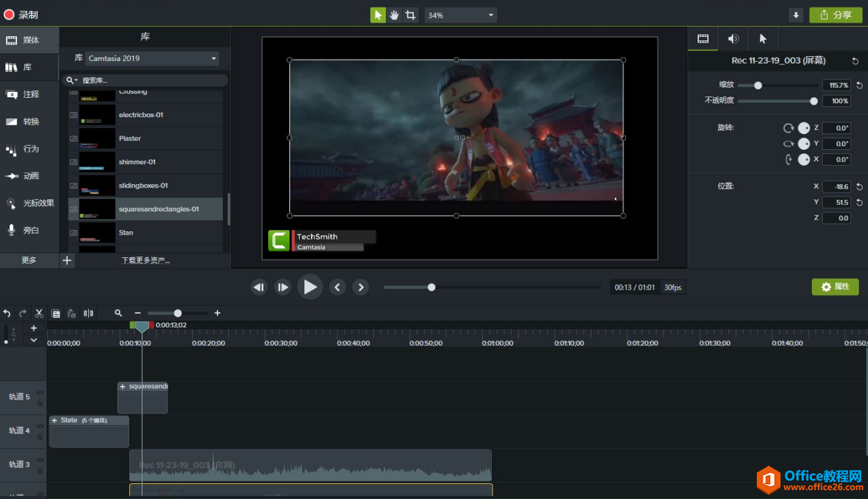The height and width of the screenshot is (499, 868).
Task: Cut selection with the scissors icon
Action: 39,314
